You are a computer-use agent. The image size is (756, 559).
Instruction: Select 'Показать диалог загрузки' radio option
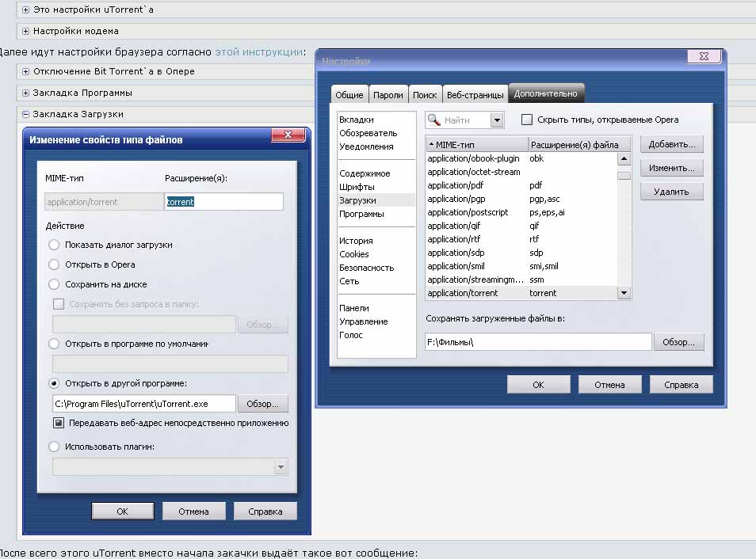point(54,245)
